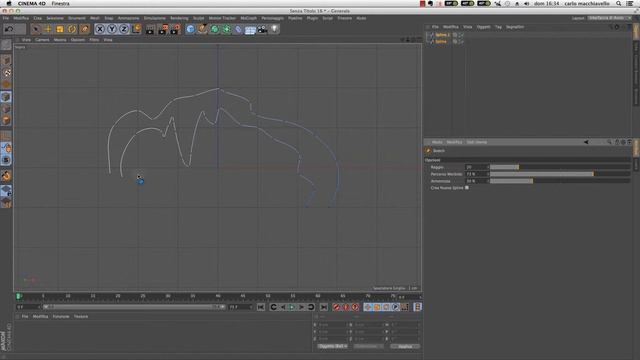Open the Layout dropdown

pos(609,18)
